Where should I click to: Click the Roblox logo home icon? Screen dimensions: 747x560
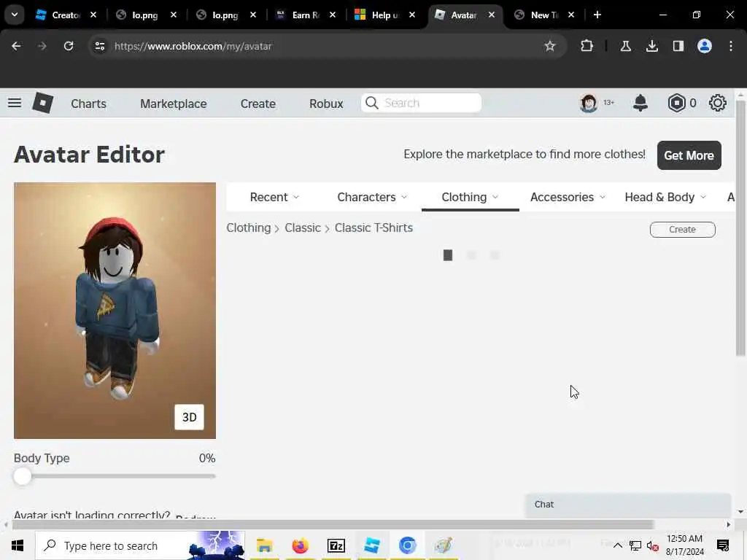click(42, 103)
